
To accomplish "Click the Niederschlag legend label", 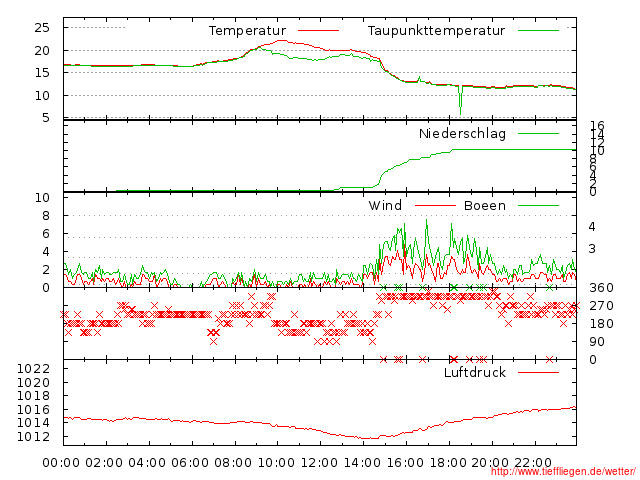I will point(462,133).
